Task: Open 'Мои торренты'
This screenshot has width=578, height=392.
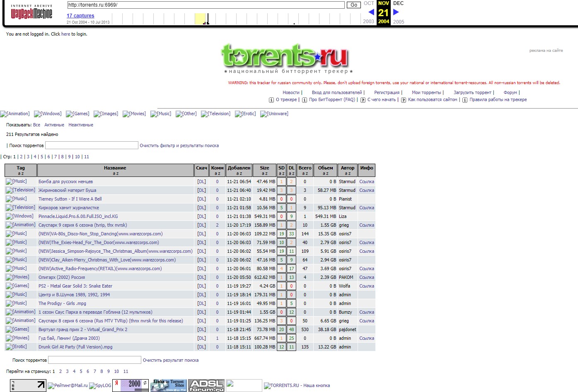Action: [x=426, y=93]
